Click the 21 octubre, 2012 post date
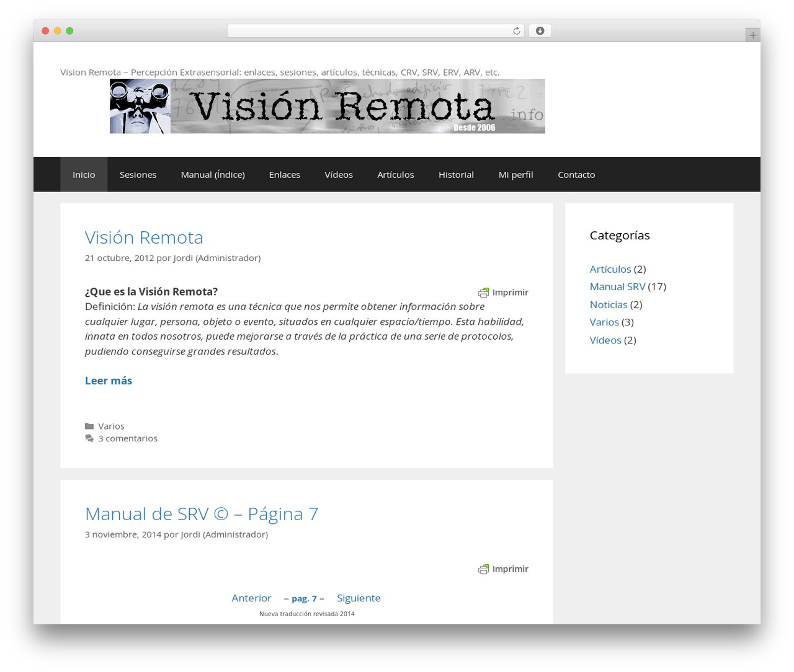The height and width of the screenshot is (672, 794). (x=119, y=258)
